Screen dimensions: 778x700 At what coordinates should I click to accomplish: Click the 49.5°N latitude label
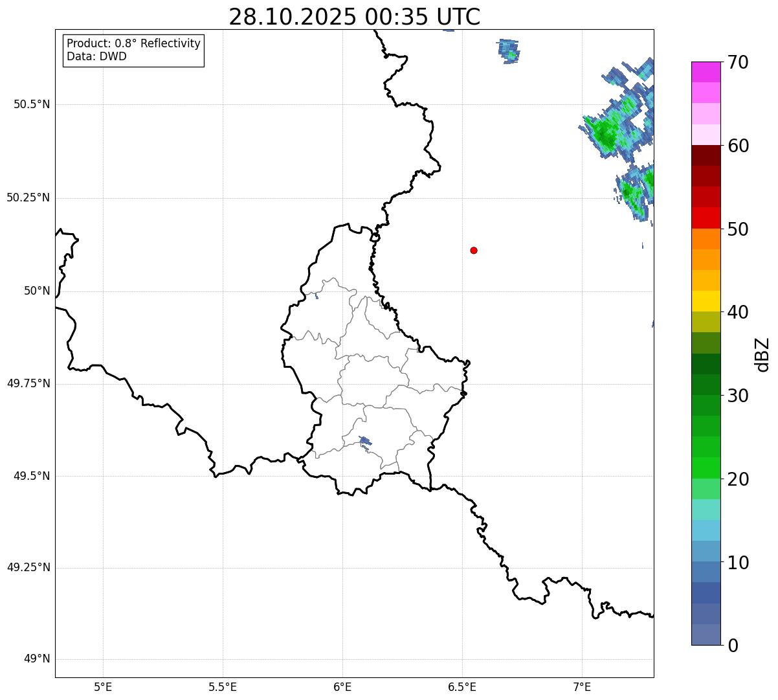click(32, 476)
